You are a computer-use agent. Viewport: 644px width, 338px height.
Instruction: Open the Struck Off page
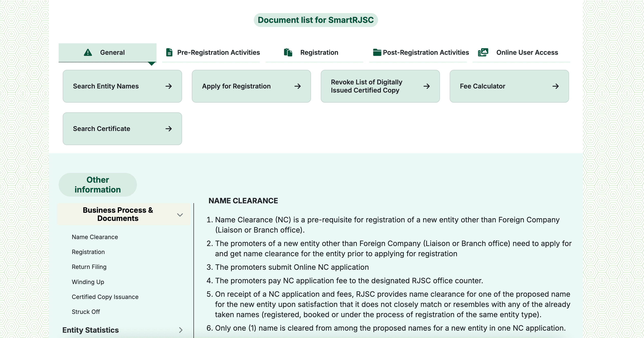click(x=86, y=312)
